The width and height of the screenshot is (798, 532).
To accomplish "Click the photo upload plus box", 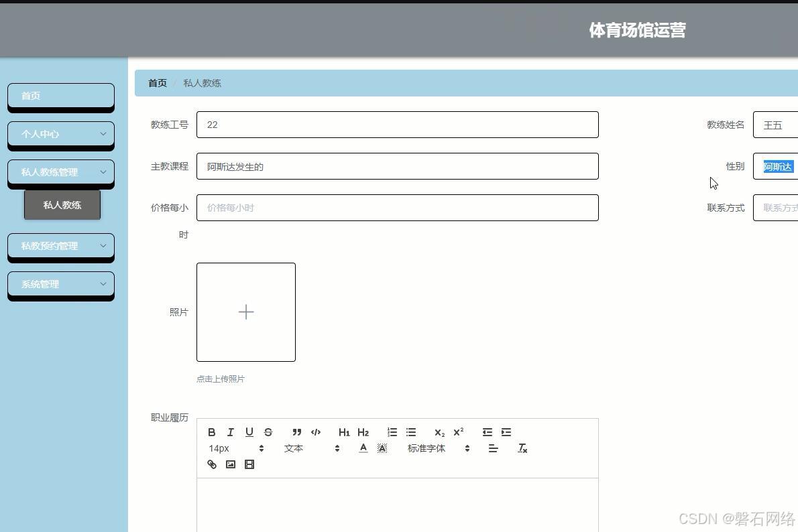I will (x=246, y=312).
